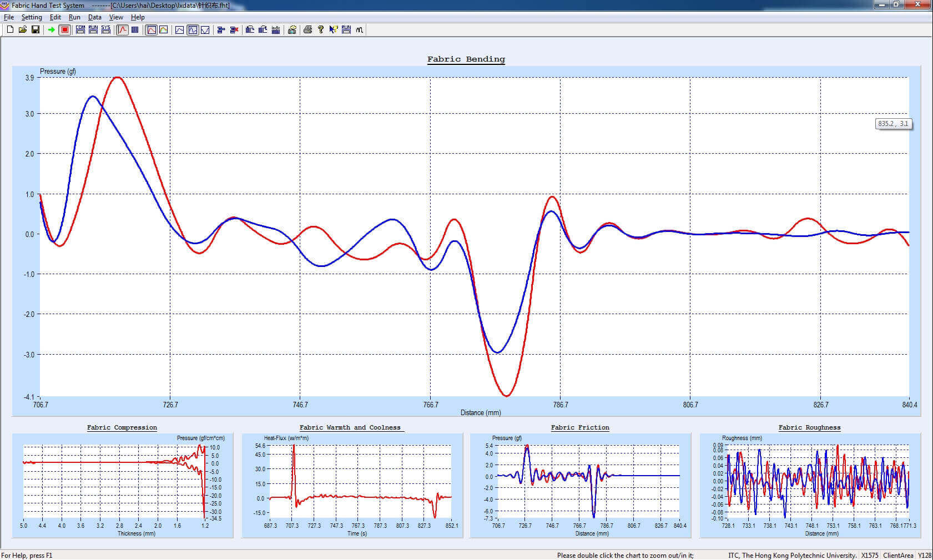
Task: Print using printer toolbar icon
Action: (308, 29)
